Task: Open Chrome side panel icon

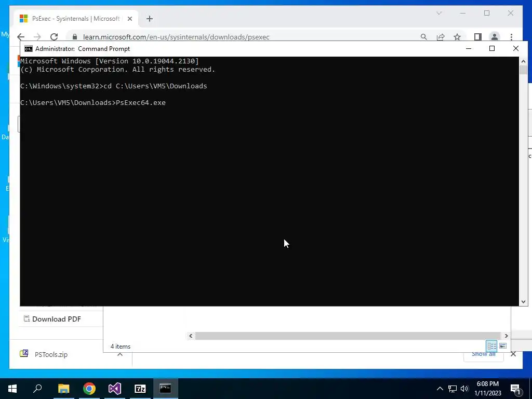Action: [x=478, y=37]
